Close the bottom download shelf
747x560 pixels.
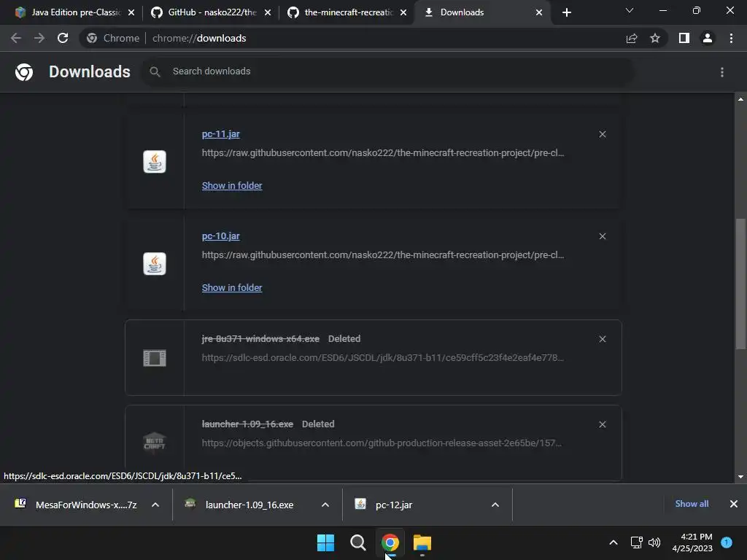(734, 504)
